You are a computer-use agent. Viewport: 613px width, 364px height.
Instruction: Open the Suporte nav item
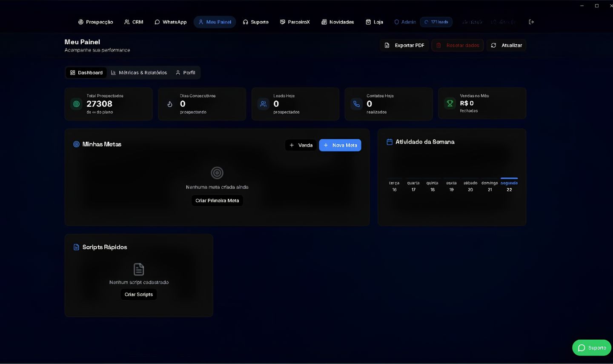pyautogui.click(x=255, y=22)
